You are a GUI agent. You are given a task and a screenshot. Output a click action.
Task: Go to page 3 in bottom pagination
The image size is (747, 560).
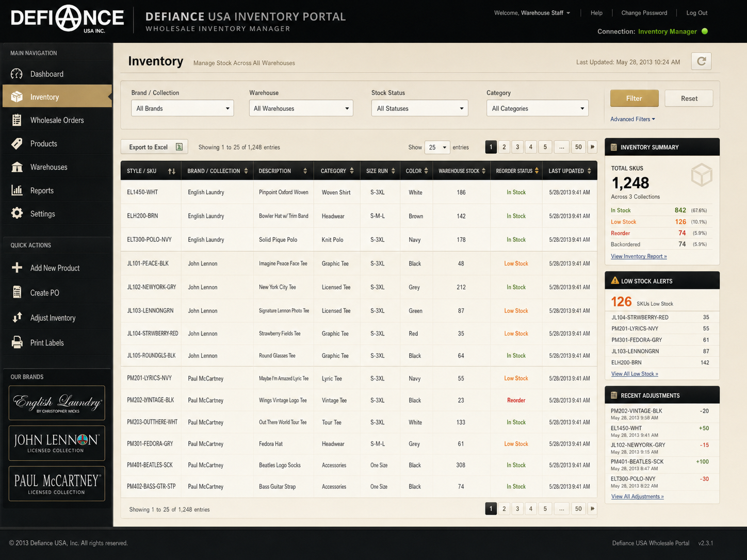517,508
